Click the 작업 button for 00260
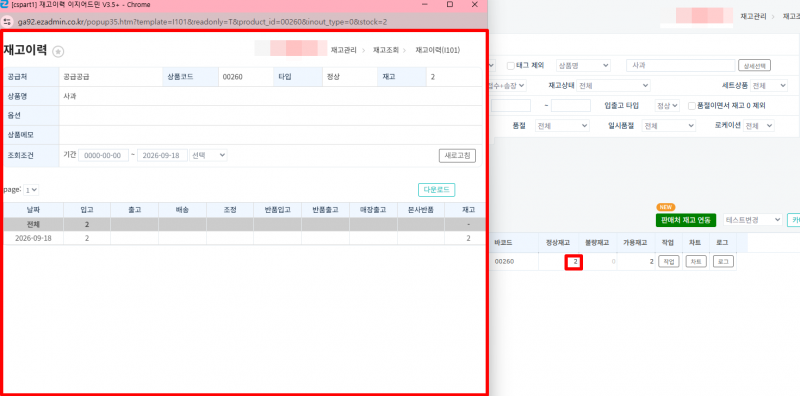This screenshot has height=396, width=800. click(x=669, y=262)
